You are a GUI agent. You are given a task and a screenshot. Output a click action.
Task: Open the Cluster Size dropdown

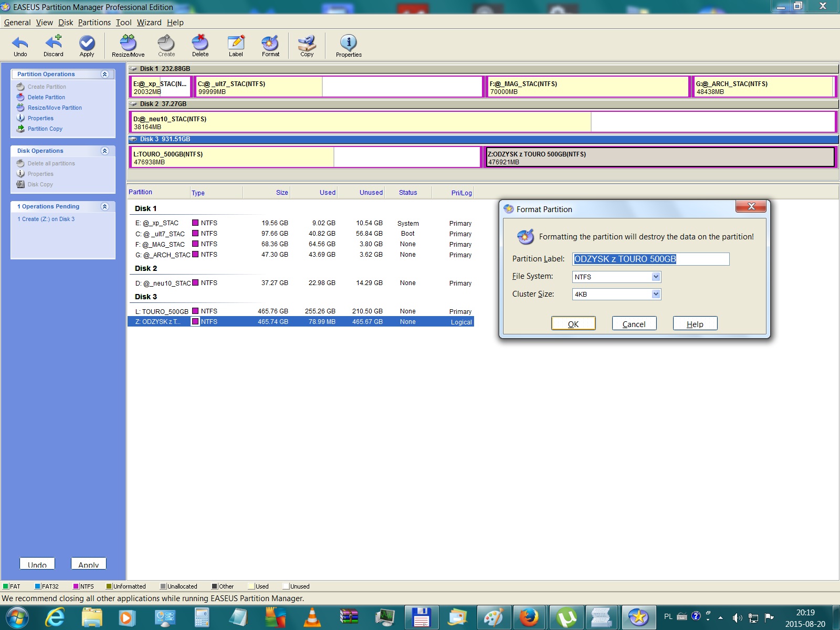pos(656,294)
